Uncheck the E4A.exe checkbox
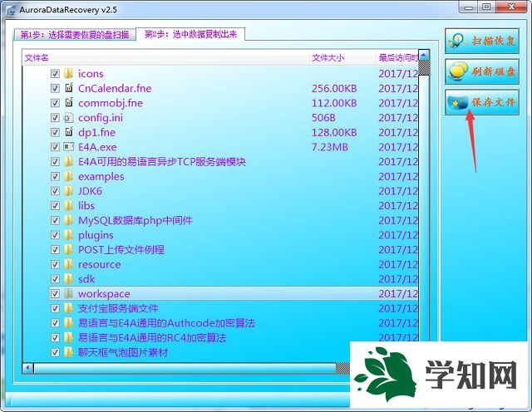Viewport: 532px width, 412px height. pyautogui.click(x=55, y=147)
